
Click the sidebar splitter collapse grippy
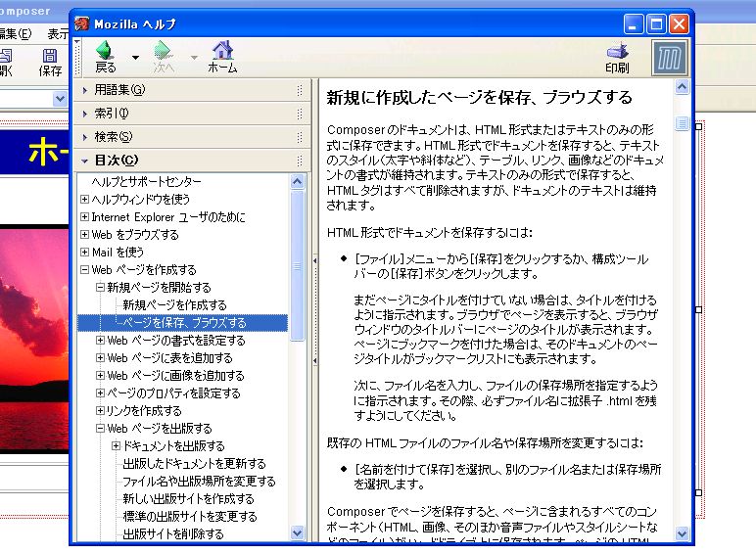click(x=315, y=310)
